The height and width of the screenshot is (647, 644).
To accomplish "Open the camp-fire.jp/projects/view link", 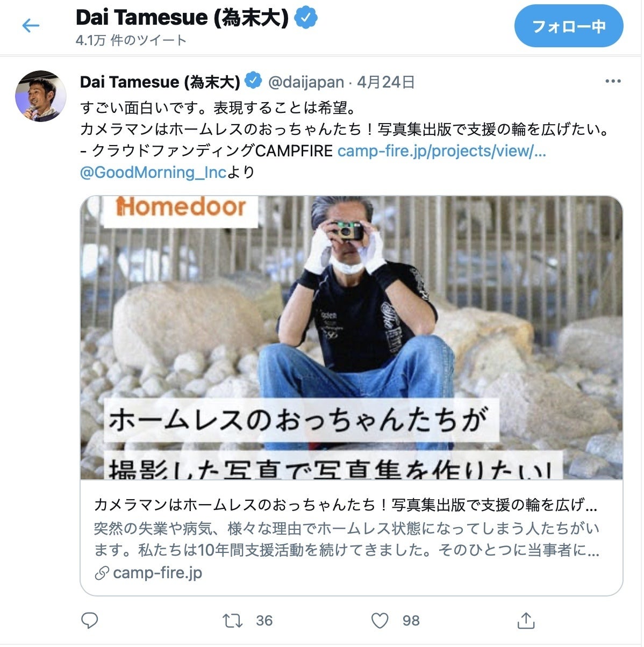I will pyautogui.click(x=442, y=151).
